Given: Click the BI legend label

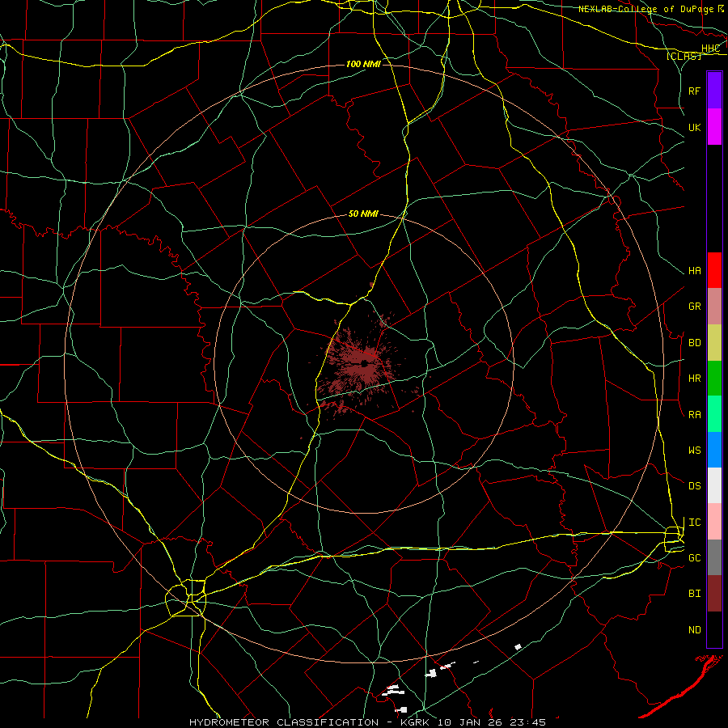Looking at the screenshot, I should [x=694, y=594].
